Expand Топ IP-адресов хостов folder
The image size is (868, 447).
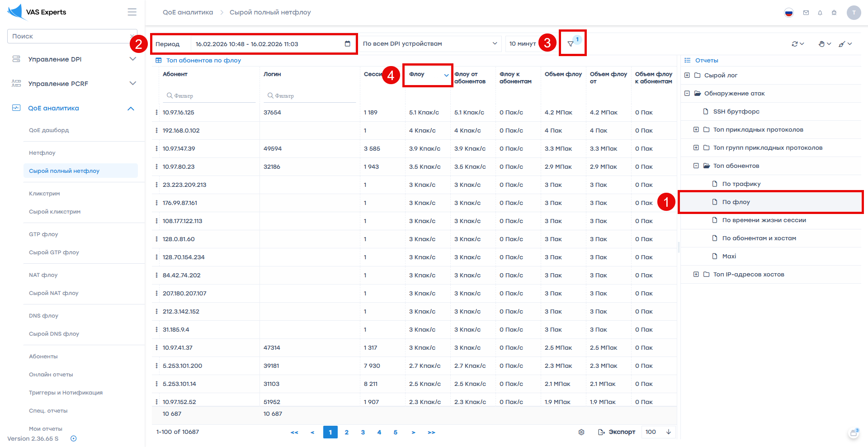(x=696, y=274)
